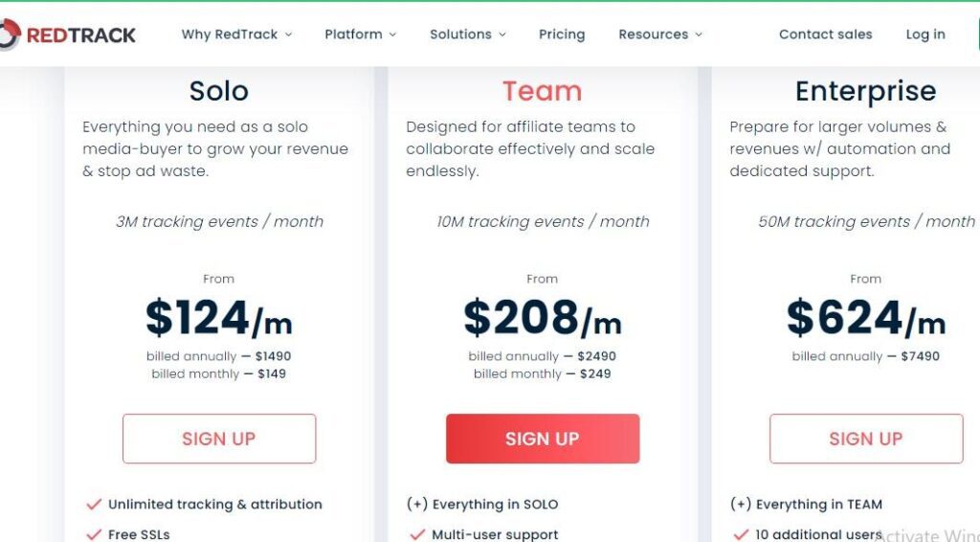The image size is (980, 542).
Task: Sign up for the Enterprise plan
Action: [866, 439]
